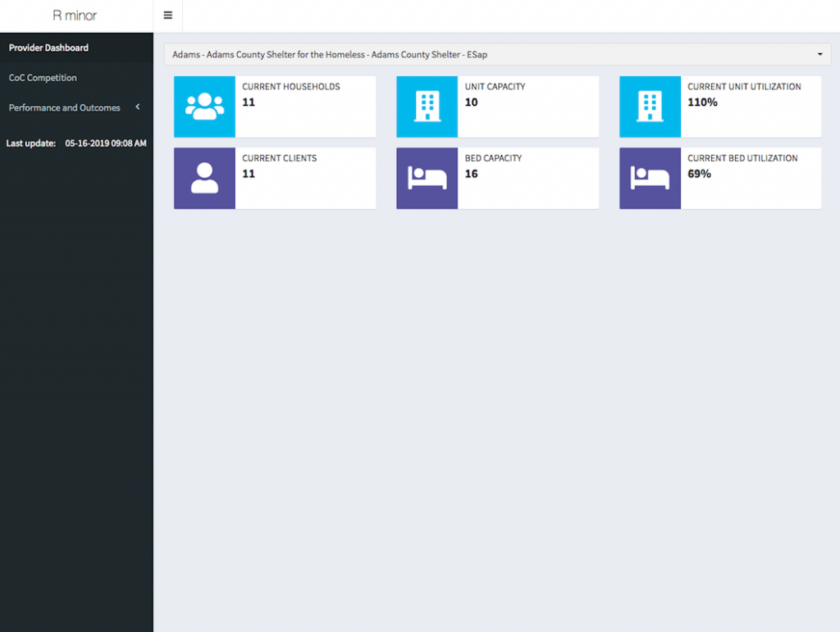Click the Current Households value 11
840x632 pixels.
coord(249,102)
